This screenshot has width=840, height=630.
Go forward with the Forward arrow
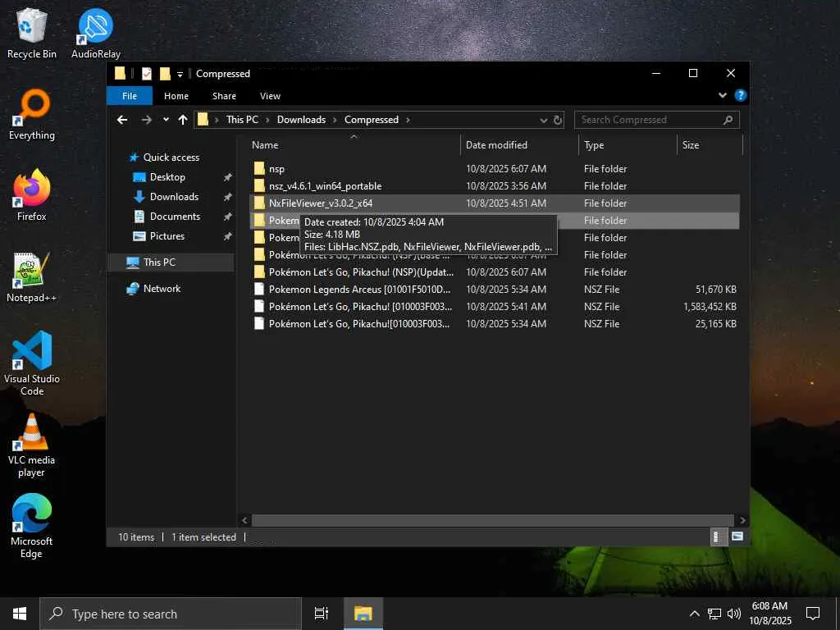tap(146, 120)
